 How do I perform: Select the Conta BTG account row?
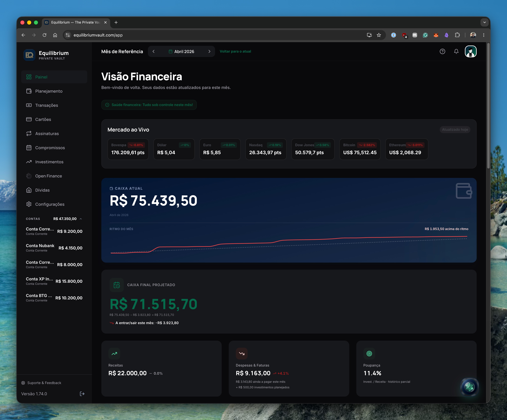click(x=54, y=298)
